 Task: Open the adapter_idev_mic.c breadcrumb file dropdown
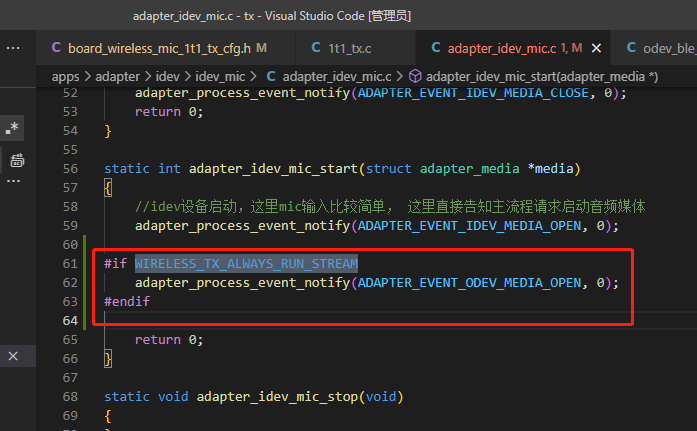pos(337,77)
